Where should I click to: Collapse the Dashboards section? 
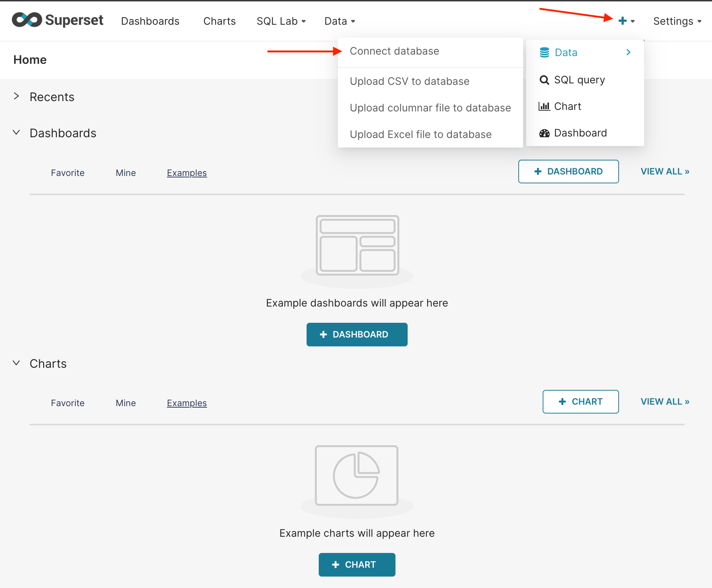point(16,132)
